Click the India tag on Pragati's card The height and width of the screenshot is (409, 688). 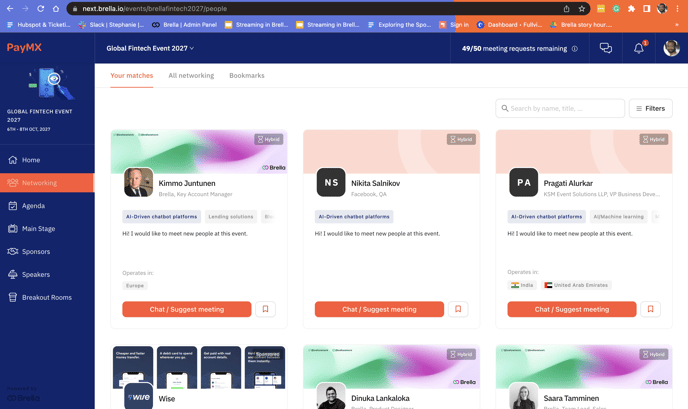pos(522,285)
